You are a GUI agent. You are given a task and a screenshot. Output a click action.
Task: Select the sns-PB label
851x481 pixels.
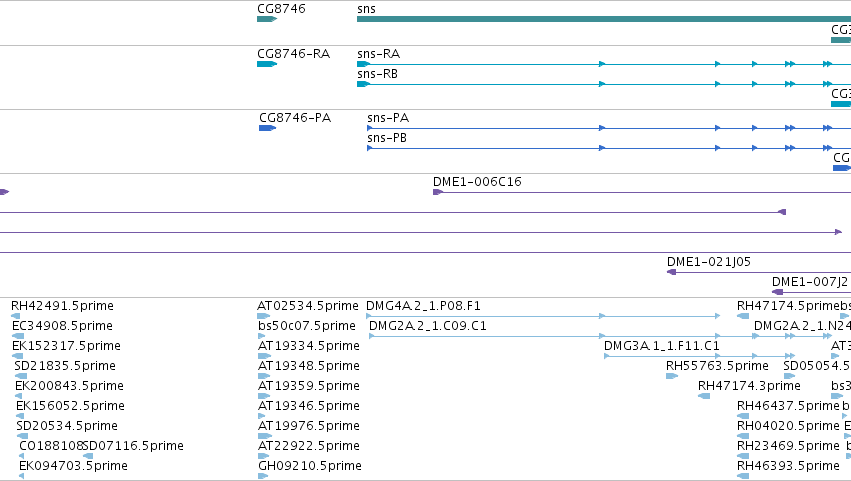pyautogui.click(x=387, y=138)
